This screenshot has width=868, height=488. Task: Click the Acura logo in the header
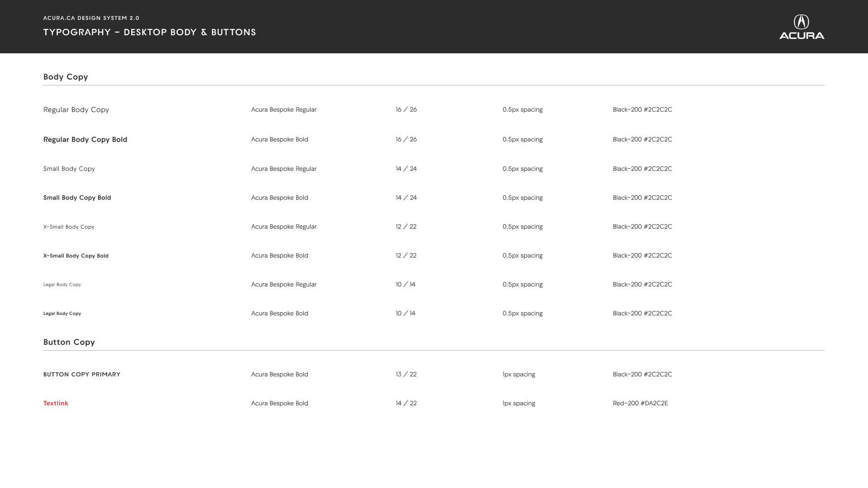pos(802,27)
